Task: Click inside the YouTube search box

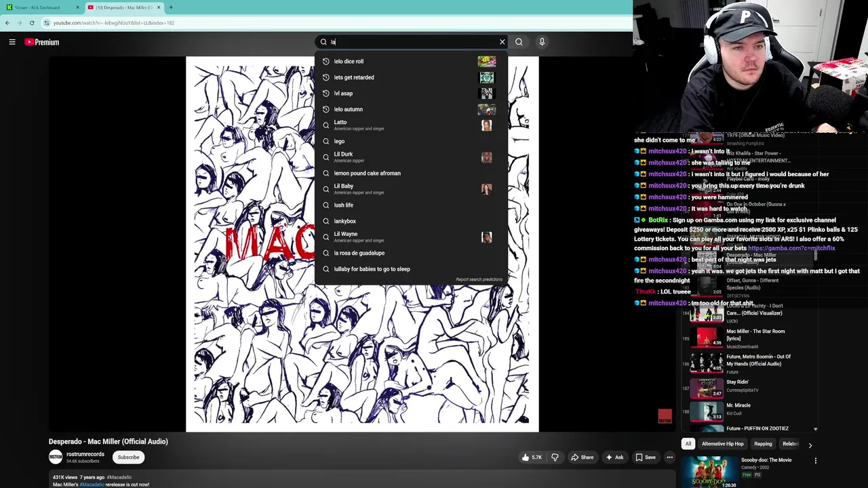Action: (412, 42)
